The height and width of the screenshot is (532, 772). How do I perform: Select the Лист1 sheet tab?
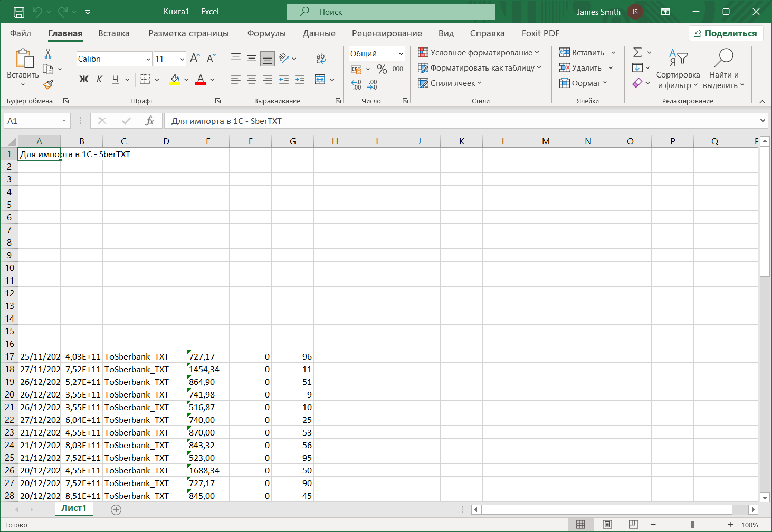[x=73, y=508]
